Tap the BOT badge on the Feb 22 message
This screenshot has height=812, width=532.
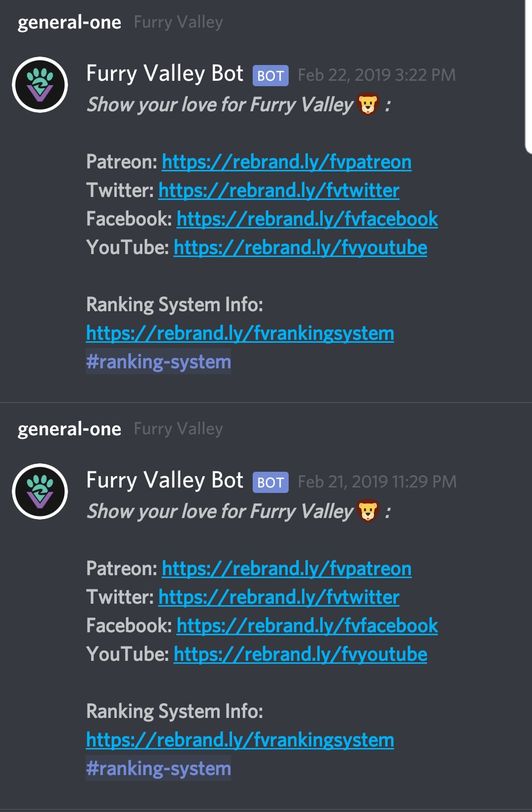(270, 76)
